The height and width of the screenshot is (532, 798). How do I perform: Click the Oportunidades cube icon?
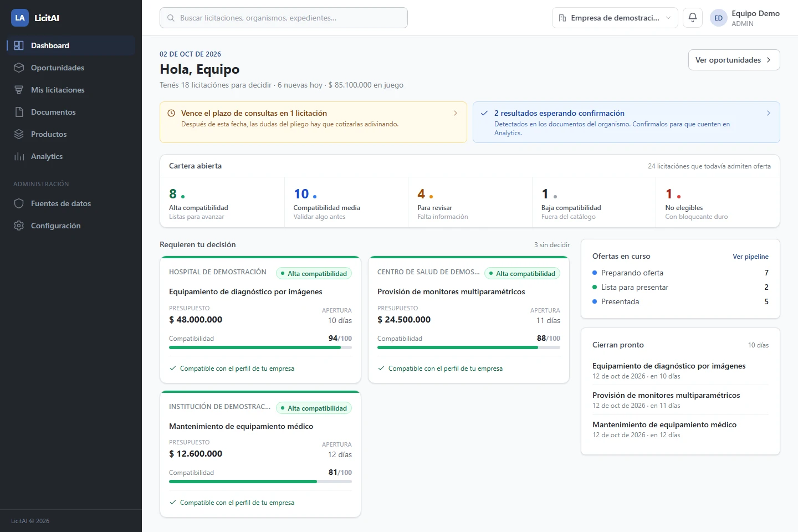click(19, 68)
